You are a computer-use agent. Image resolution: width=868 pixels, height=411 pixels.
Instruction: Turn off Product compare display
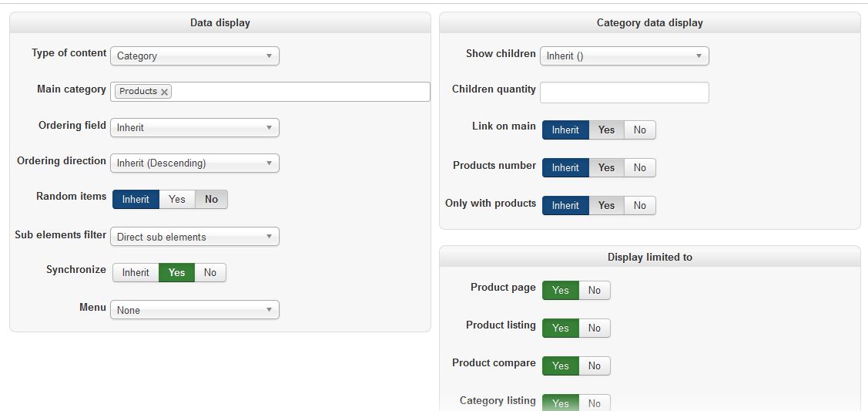click(595, 366)
